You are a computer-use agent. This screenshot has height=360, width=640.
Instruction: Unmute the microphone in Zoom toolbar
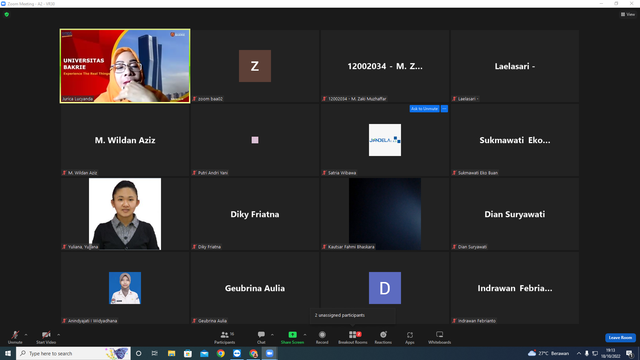pyautogui.click(x=15, y=337)
